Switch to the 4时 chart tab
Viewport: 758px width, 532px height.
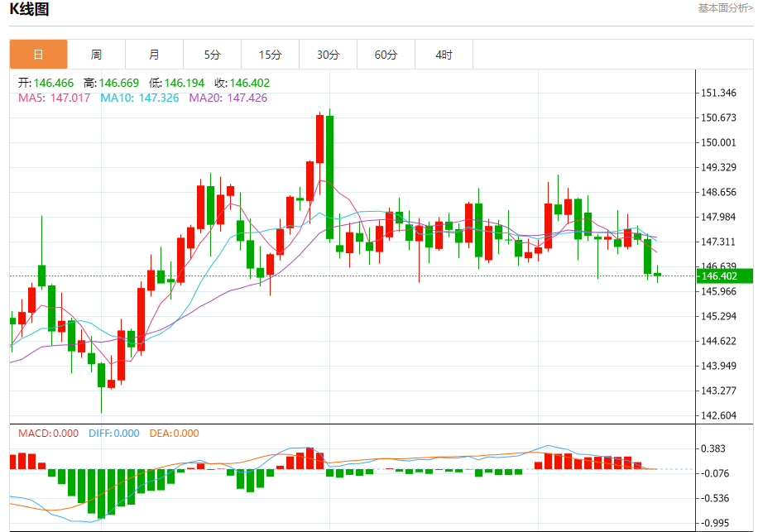444,55
